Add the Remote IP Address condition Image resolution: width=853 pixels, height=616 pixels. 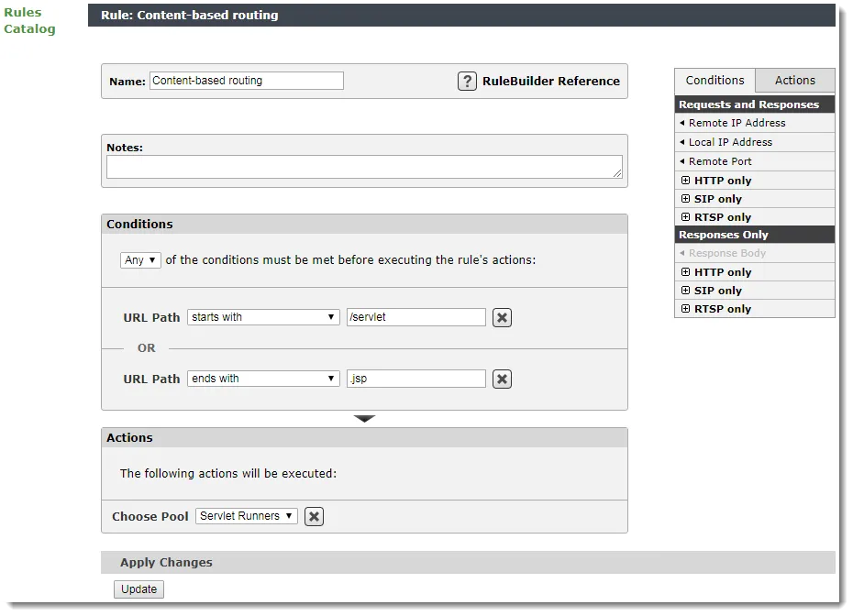pyautogui.click(x=755, y=123)
